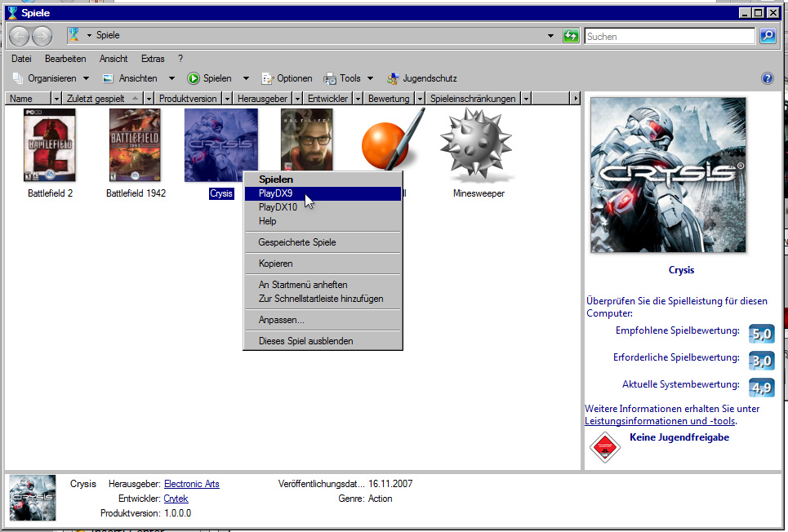This screenshot has width=788, height=532.
Task: Choose Kopieren in the context menu
Action: [x=323, y=264]
